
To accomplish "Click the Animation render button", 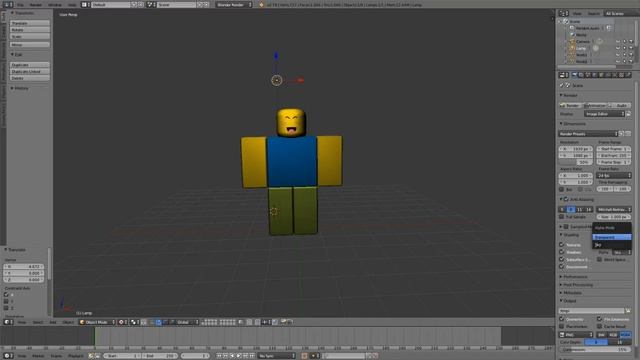I will (x=596, y=105).
